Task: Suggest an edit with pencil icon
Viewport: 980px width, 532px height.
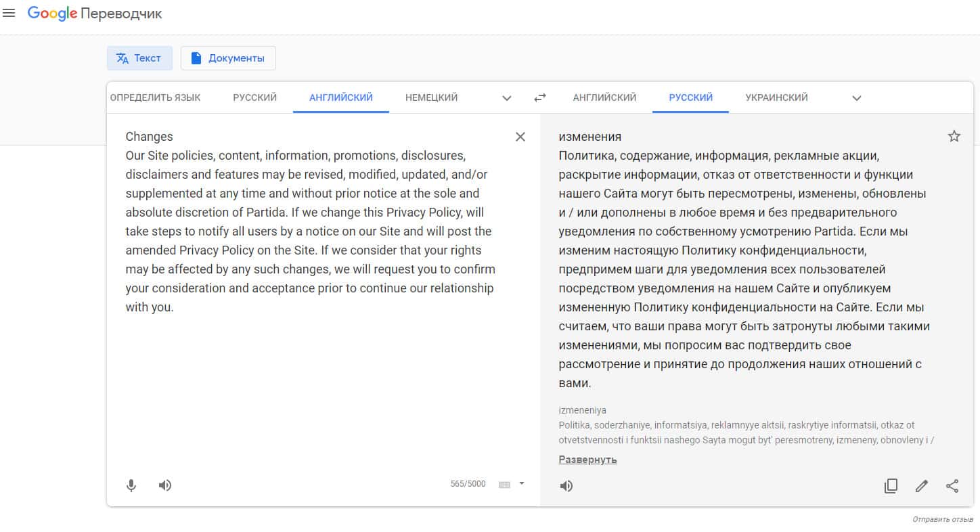Action: pyautogui.click(x=921, y=486)
